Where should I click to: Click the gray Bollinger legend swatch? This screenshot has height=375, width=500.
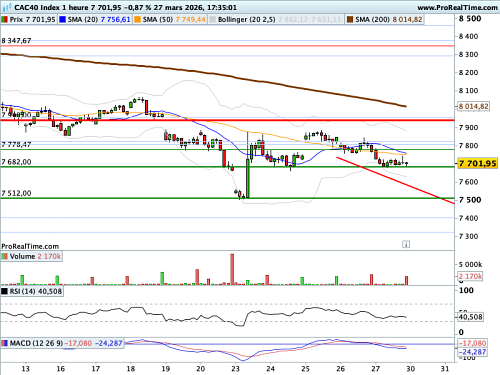click(x=212, y=20)
